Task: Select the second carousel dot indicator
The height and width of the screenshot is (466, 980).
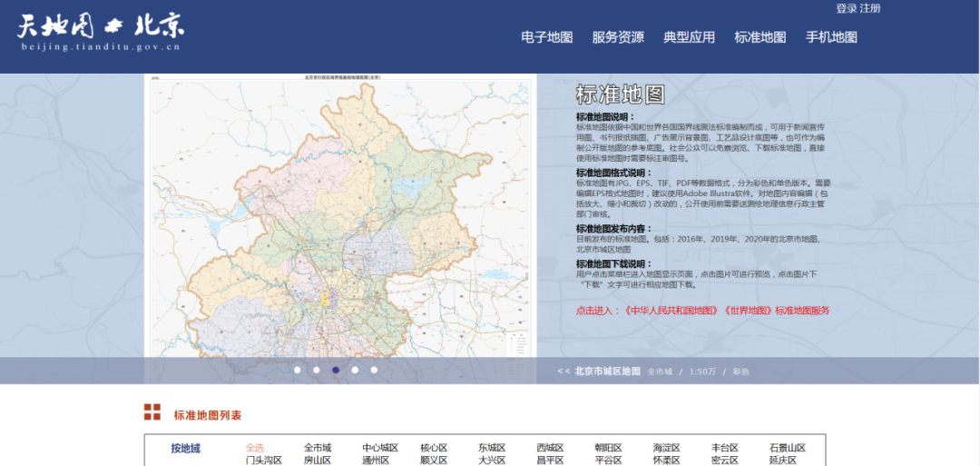Action: point(316,370)
